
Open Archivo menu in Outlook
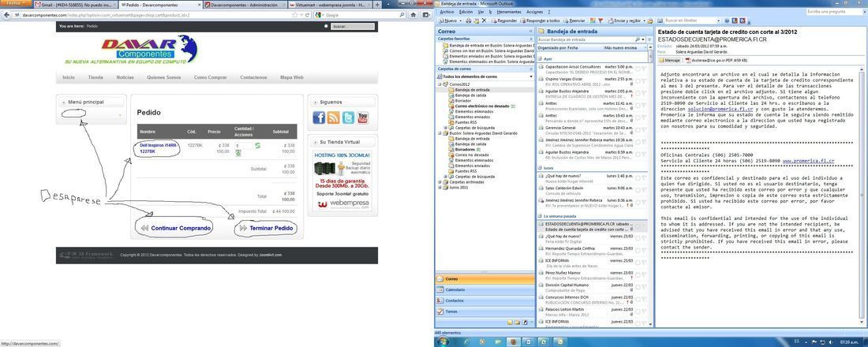coord(447,12)
